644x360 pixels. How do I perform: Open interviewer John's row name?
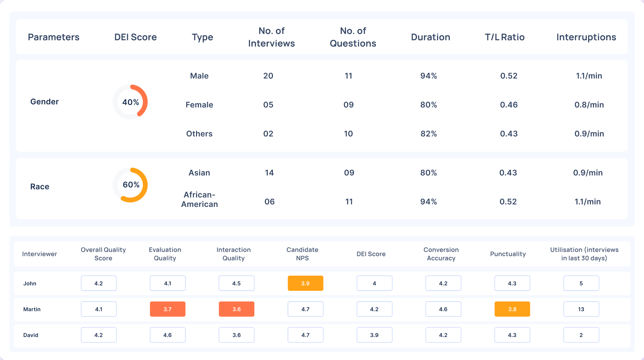[30, 283]
